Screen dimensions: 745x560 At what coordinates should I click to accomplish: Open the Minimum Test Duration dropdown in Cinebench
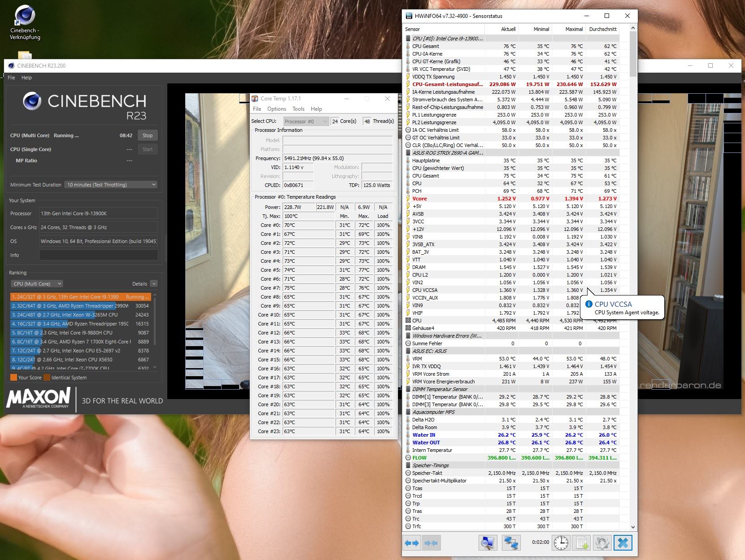pyautogui.click(x=111, y=185)
